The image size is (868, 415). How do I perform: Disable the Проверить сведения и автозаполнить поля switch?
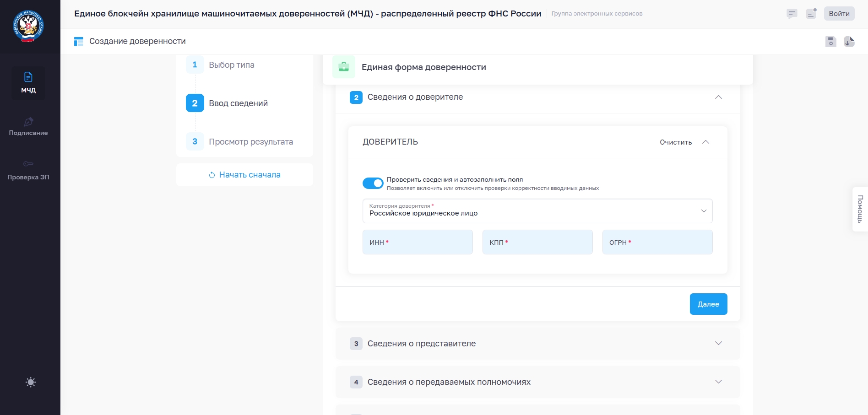[x=373, y=183]
